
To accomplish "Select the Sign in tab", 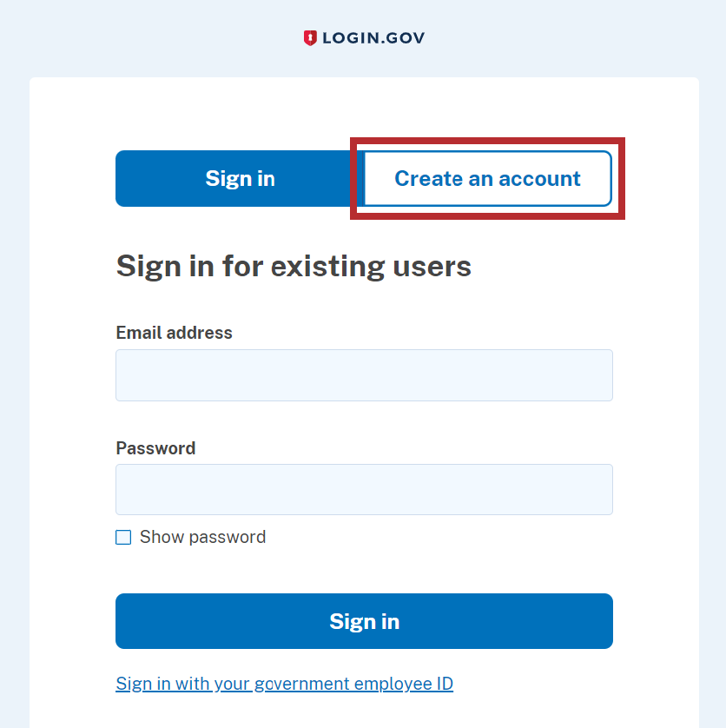I will pyautogui.click(x=240, y=178).
